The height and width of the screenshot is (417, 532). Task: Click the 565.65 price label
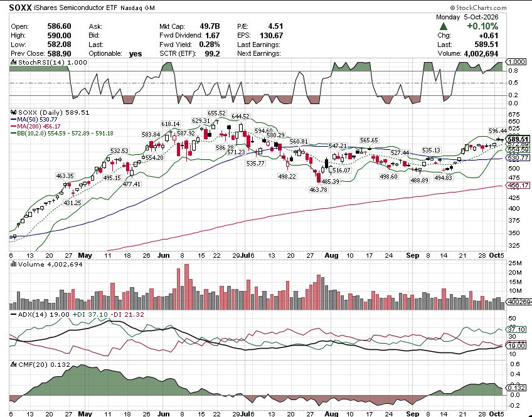[369, 140]
